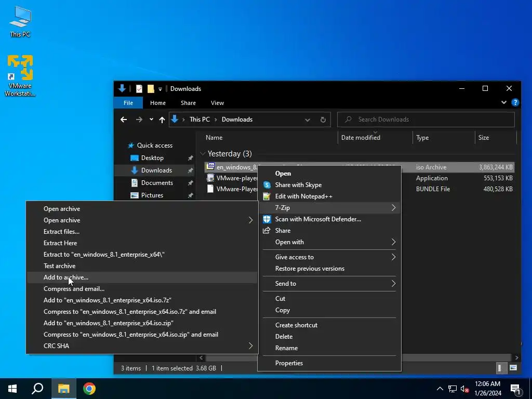Image resolution: width=532 pixels, height=399 pixels.
Task: Open File Explorer from taskbar
Action: tap(63, 389)
